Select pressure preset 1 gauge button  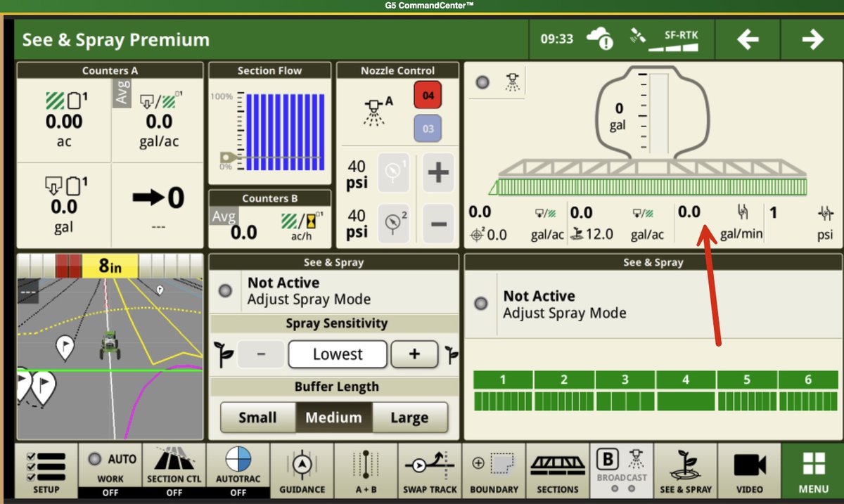click(394, 173)
